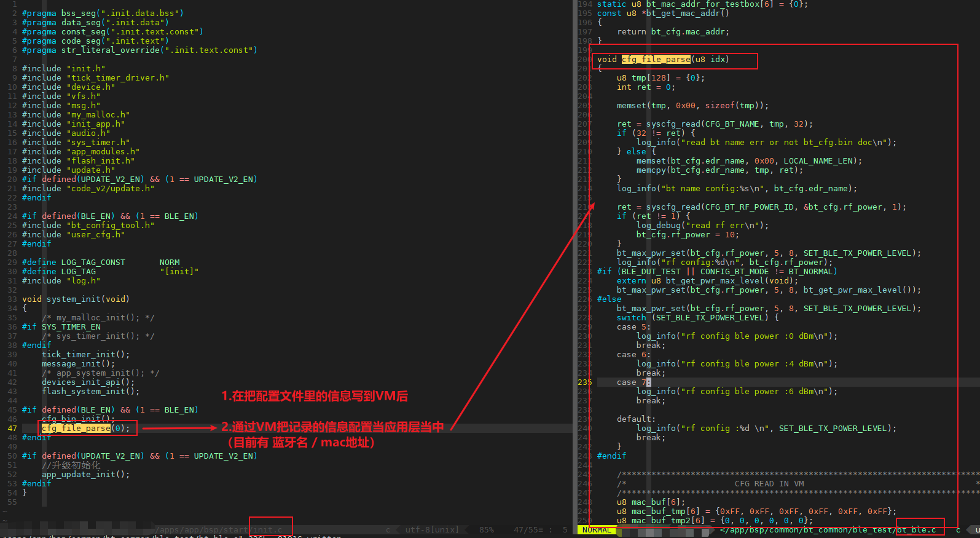Click the 'case 7:' cursor line
The width and height of the screenshot is (980, 538).
[x=633, y=382]
